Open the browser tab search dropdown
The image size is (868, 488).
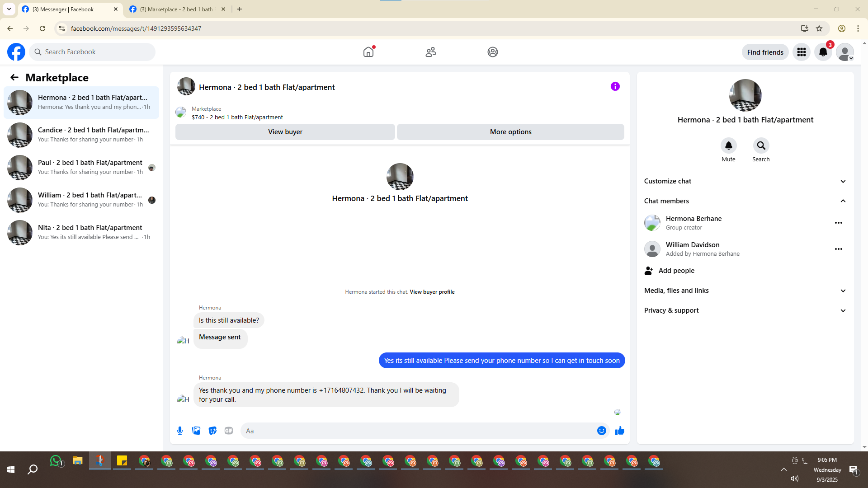9,9
